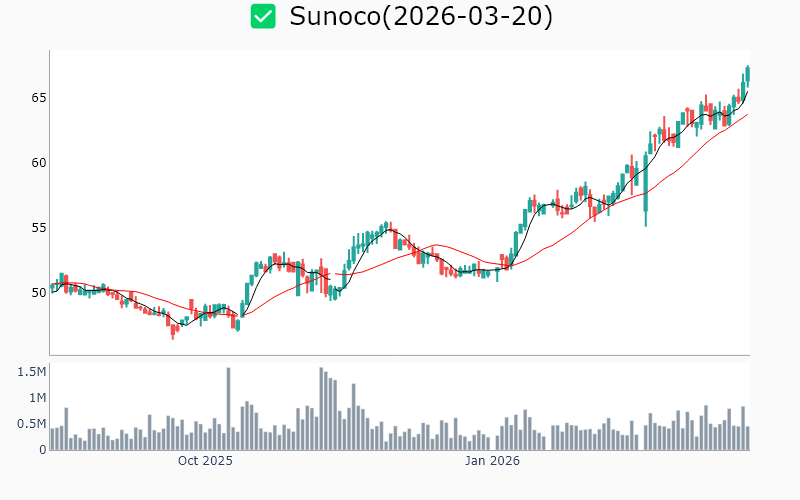Click the 65 price axis label
The image size is (800, 500).
point(36,98)
